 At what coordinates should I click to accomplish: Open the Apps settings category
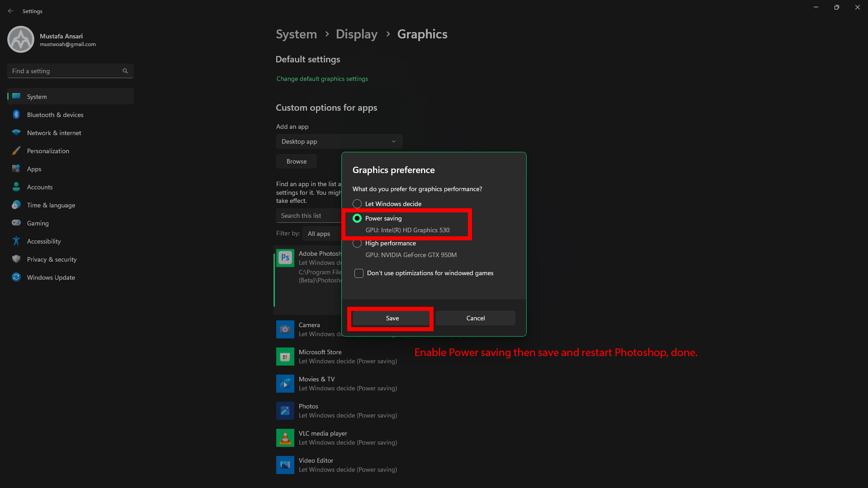tap(34, 169)
